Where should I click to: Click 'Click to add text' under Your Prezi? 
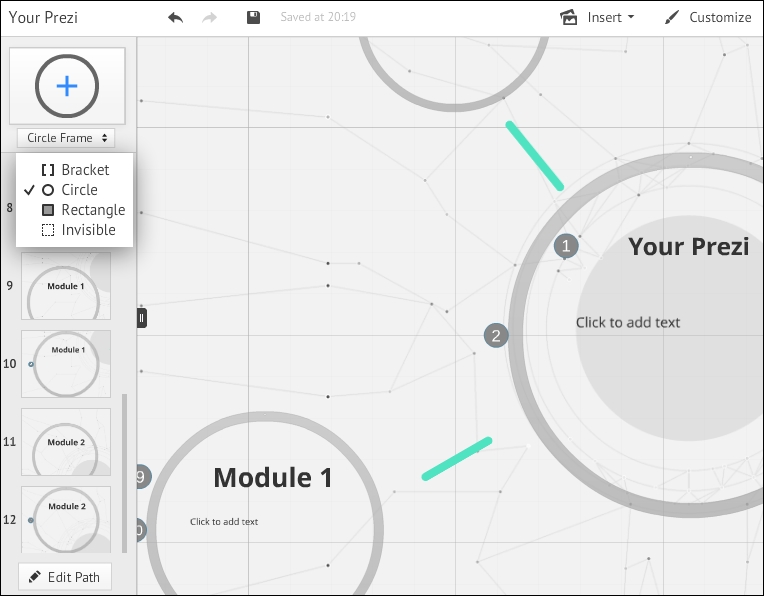pos(628,323)
